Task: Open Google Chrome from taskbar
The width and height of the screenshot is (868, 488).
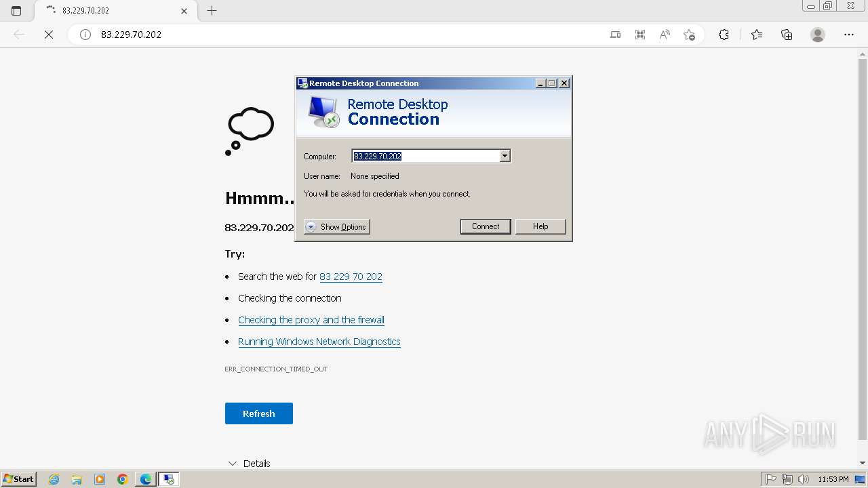Action: (x=123, y=479)
